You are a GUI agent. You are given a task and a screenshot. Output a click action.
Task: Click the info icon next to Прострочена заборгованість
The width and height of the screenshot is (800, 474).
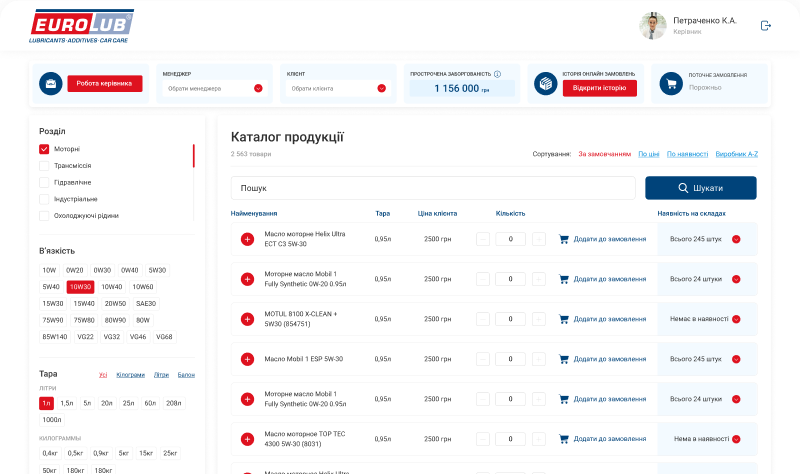click(497, 74)
